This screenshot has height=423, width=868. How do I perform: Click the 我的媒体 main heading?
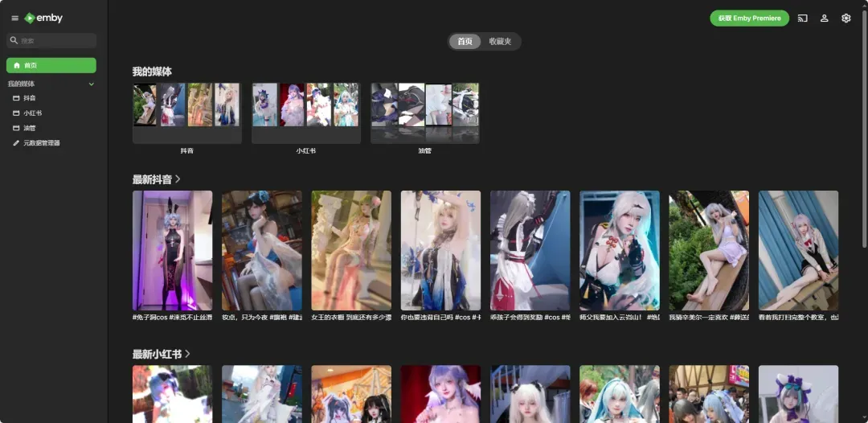(152, 72)
